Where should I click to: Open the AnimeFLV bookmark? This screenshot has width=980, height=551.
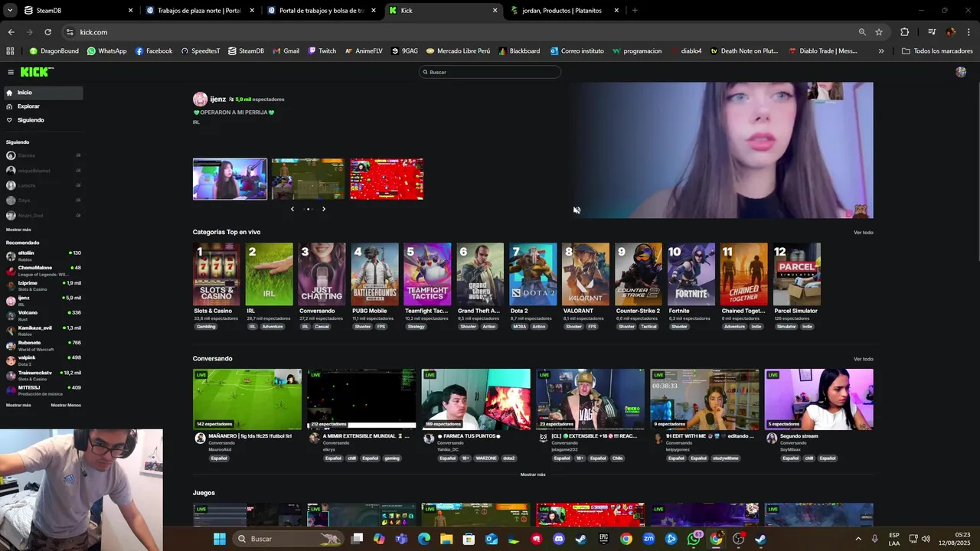coord(364,51)
